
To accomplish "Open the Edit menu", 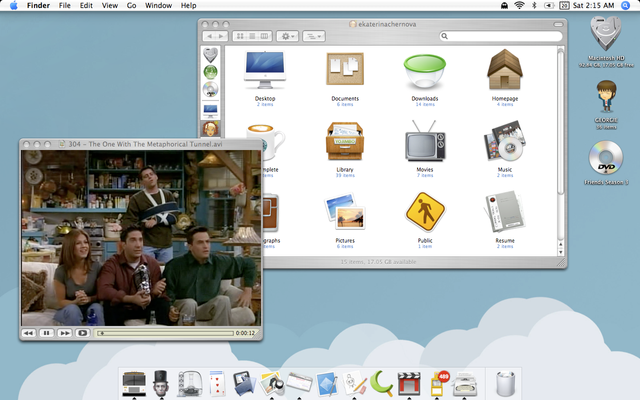I will tap(86, 5).
